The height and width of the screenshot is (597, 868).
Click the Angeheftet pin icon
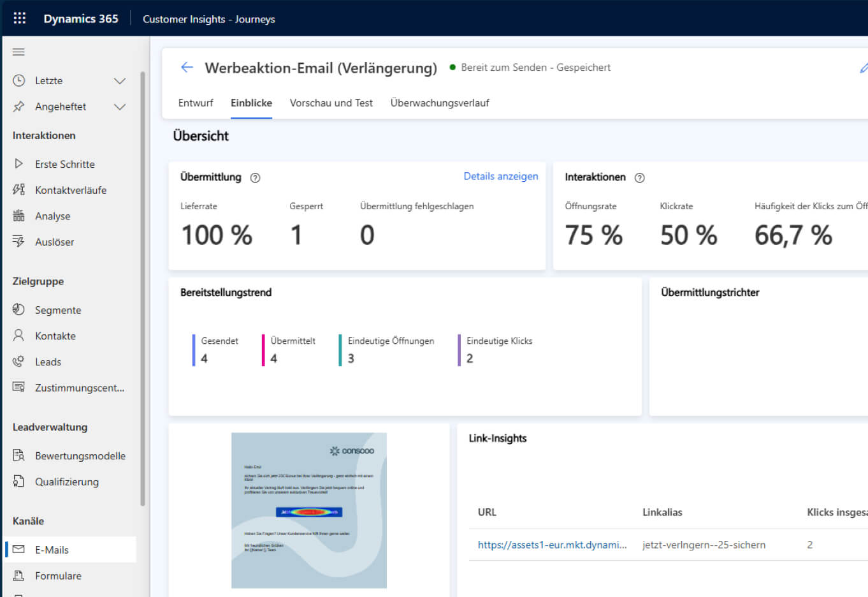pos(19,107)
